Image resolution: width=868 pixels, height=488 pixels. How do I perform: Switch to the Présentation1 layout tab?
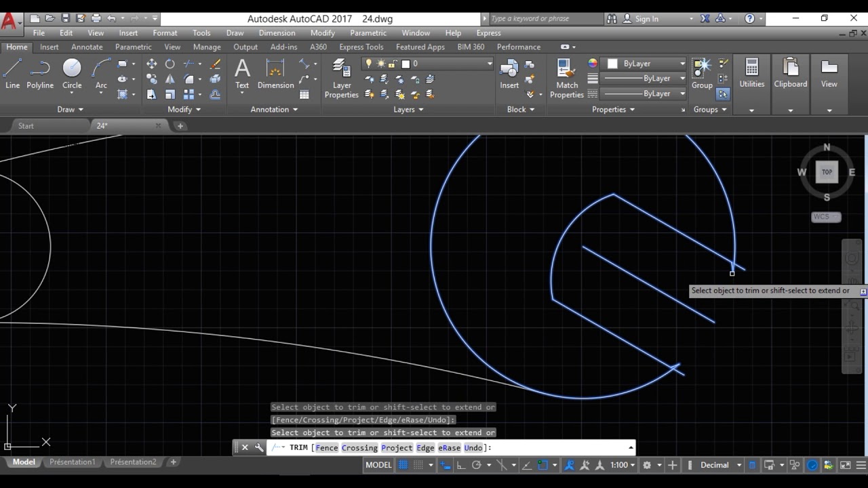coord(72,462)
